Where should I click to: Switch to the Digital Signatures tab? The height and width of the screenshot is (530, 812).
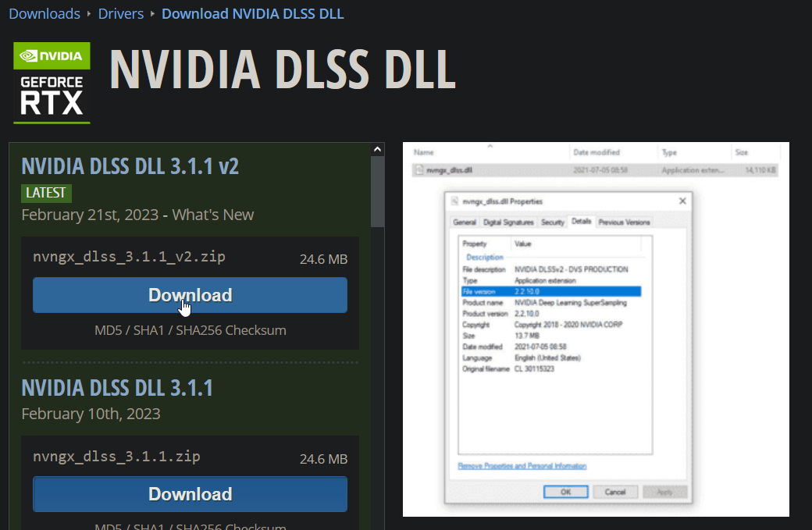508,222
